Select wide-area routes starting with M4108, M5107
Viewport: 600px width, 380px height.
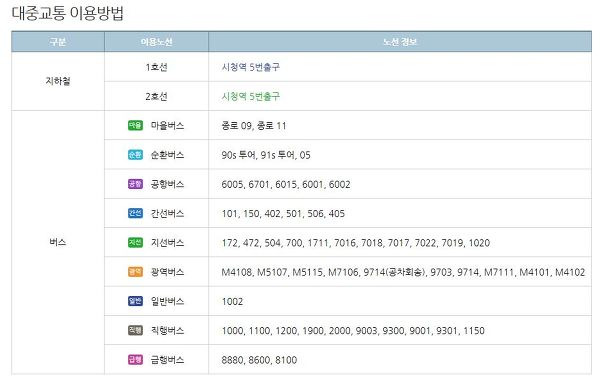point(403,272)
